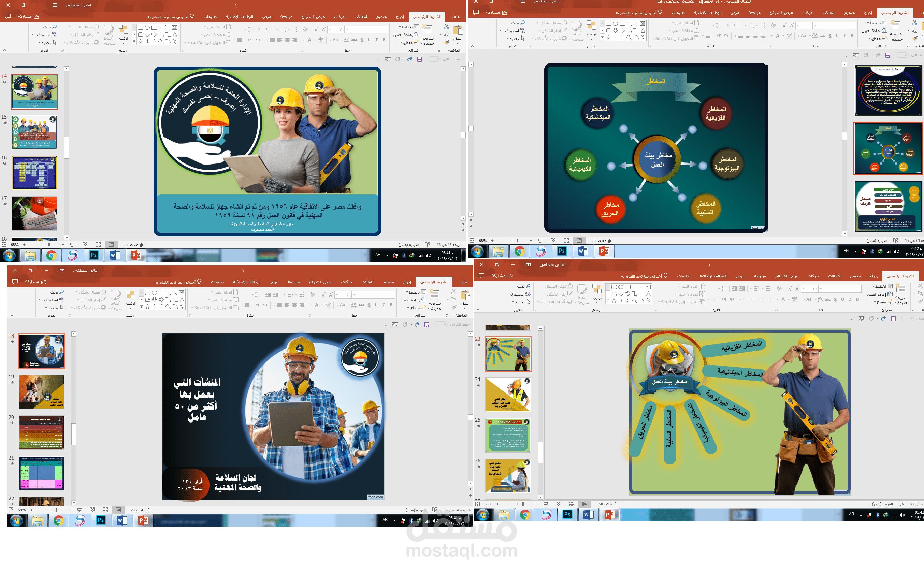Open Design (تصميم) tab in slide 14 window
This screenshot has width=924, height=572.
381,17
